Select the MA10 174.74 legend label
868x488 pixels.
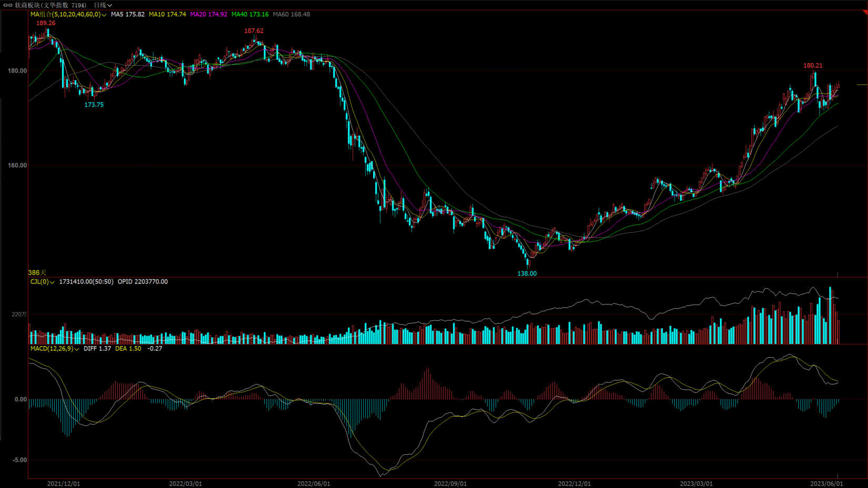click(167, 14)
